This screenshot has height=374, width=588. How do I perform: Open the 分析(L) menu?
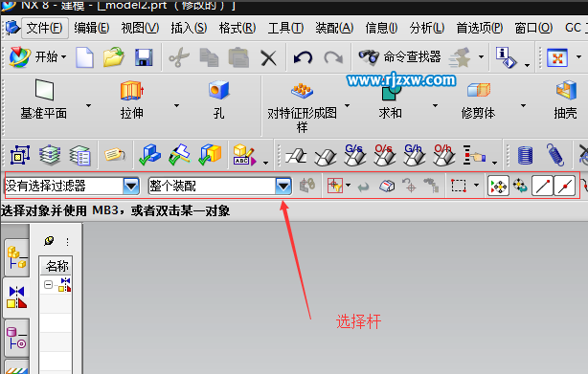[427, 28]
